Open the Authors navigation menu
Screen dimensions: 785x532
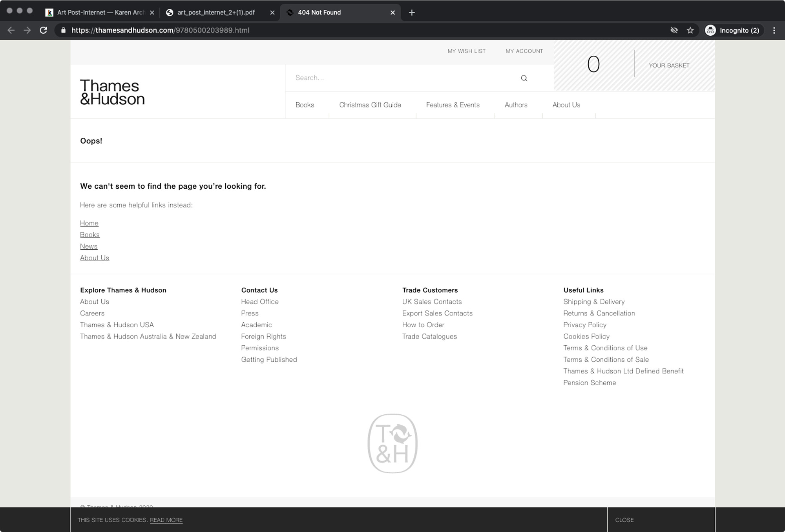(516, 105)
